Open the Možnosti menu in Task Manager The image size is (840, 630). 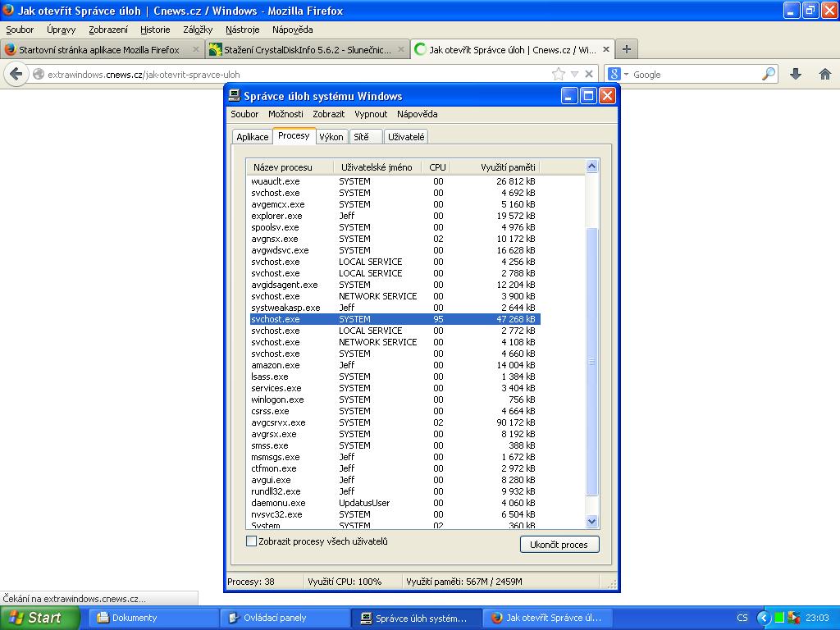tap(285, 114)
